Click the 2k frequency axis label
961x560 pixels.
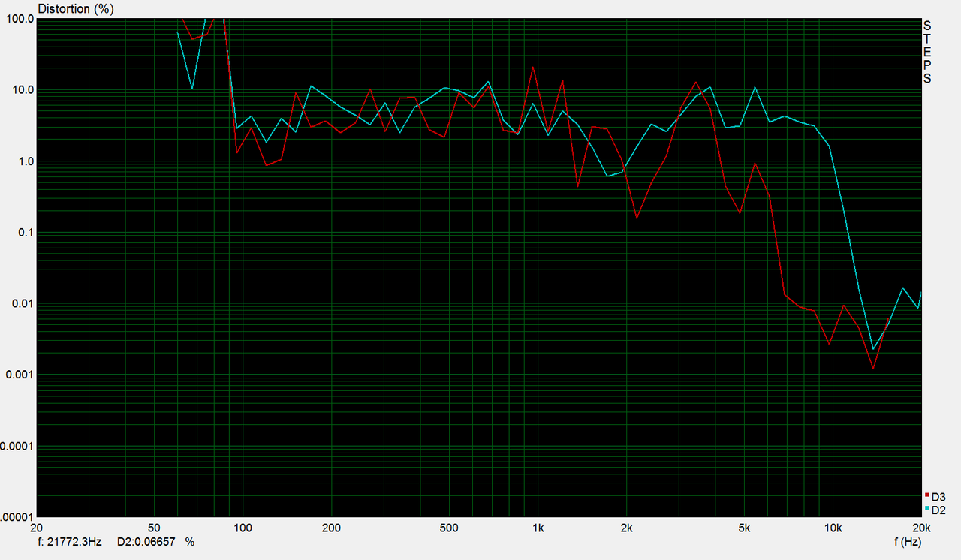point(626,527)
